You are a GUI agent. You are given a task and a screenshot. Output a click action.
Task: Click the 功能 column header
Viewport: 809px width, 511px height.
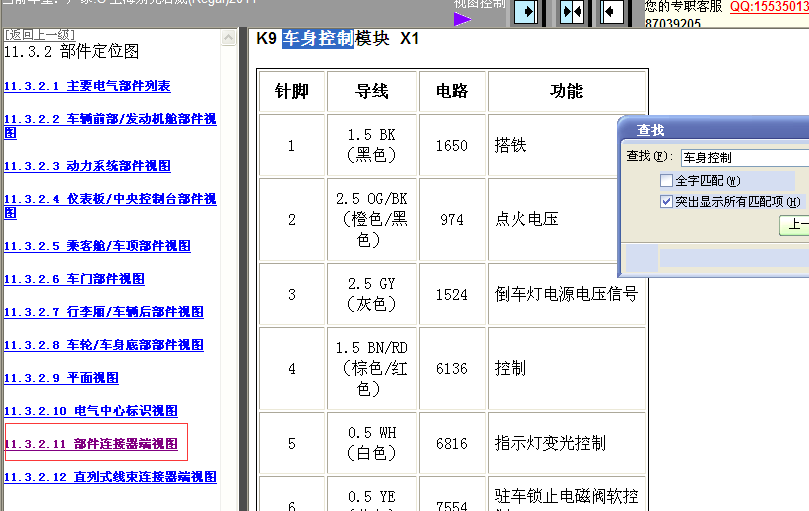click(x=567, y=91)
